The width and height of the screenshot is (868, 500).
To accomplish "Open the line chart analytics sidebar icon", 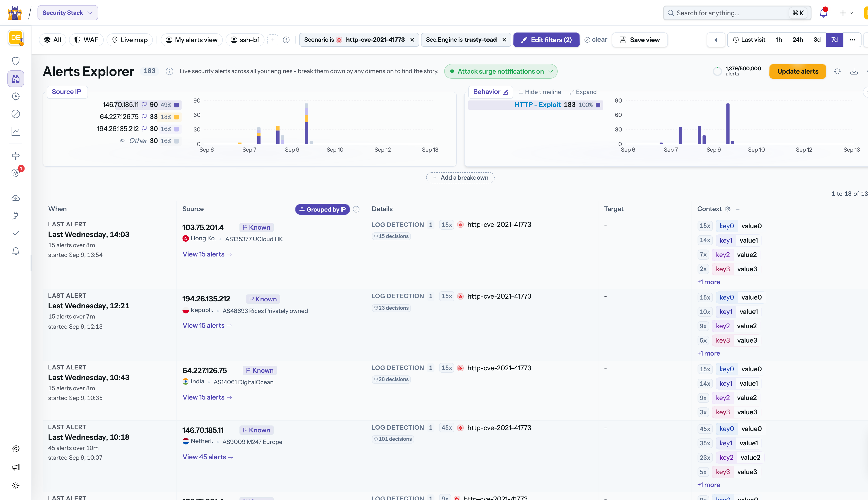I will (x=16, y=131).
